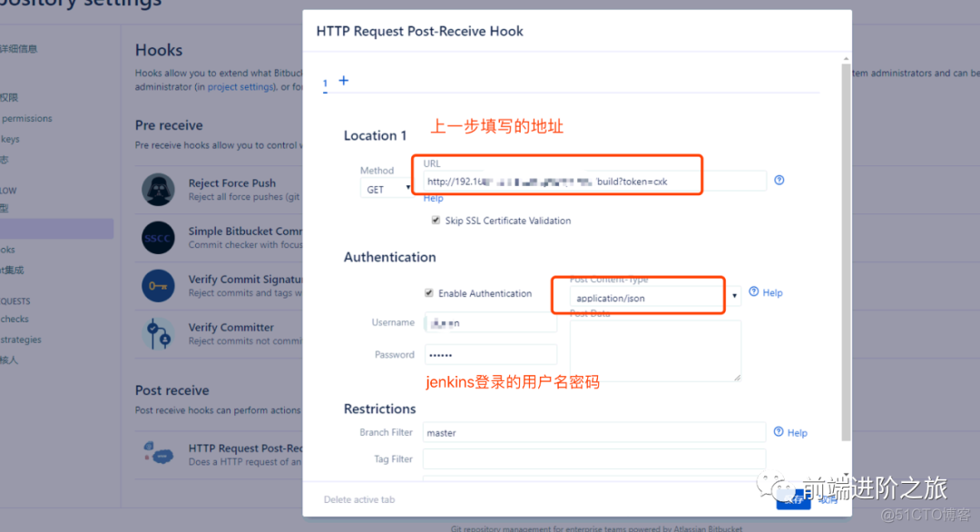
Task: Click the checks sidebar item
Action: click(15, 319)
